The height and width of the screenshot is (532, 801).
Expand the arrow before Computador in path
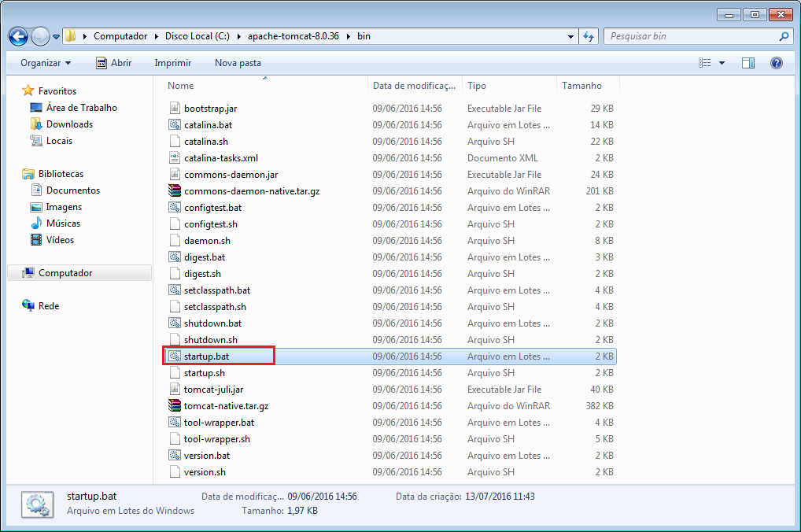85,36
